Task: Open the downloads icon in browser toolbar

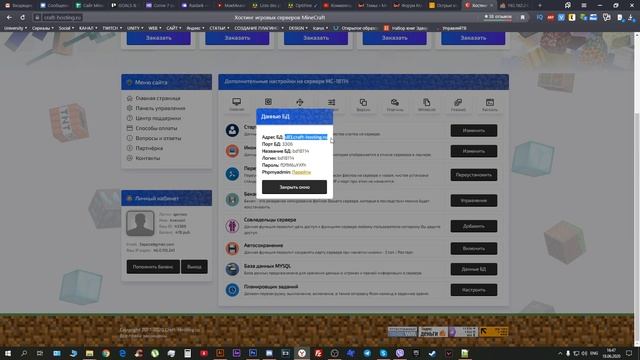Action: 631,18
